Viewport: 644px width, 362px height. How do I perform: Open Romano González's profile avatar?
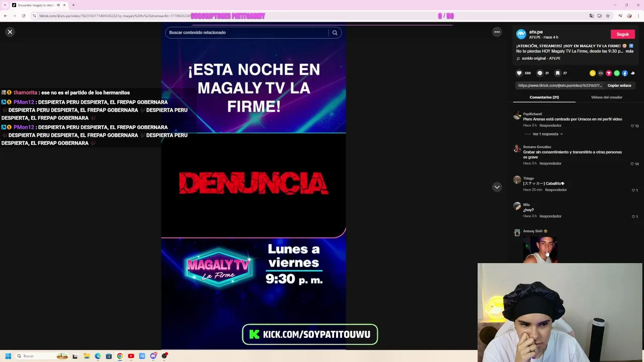click(517, 149)
